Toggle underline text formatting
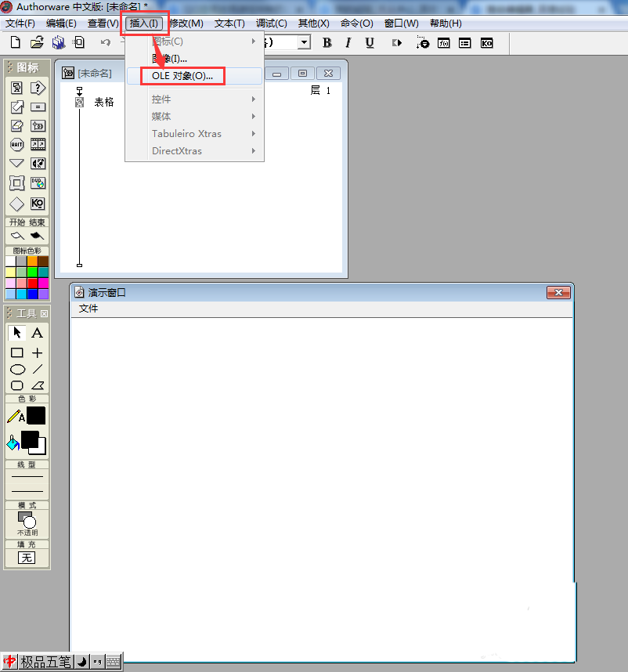 pyautogui.click(x=370, y=43)
